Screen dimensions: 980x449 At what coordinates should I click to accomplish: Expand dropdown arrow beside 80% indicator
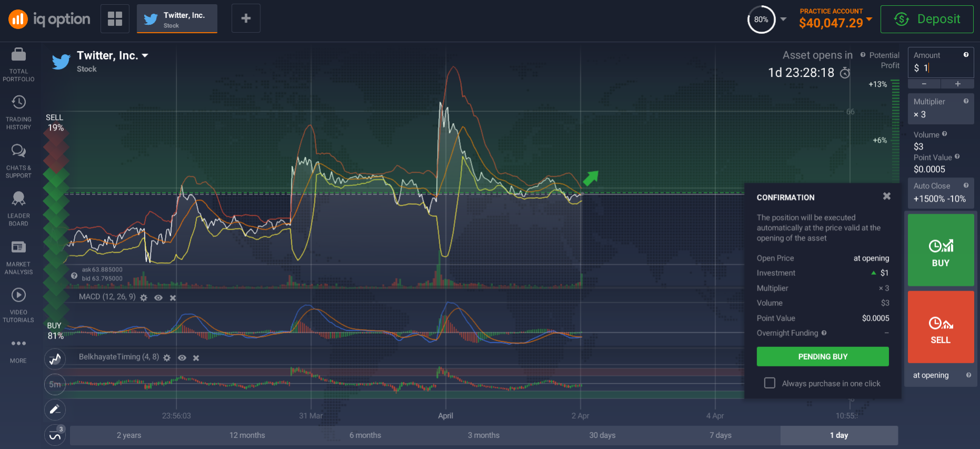(x=783, y=19)
